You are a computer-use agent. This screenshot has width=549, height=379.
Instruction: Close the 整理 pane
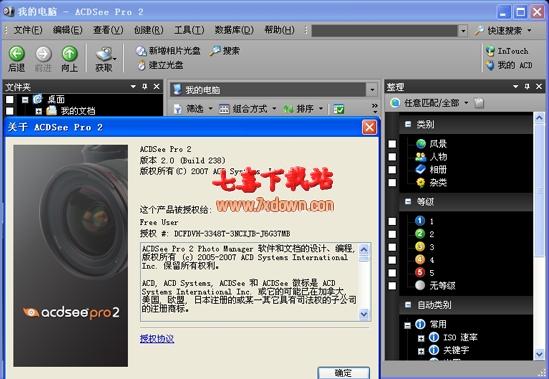(x=539, y=86)
